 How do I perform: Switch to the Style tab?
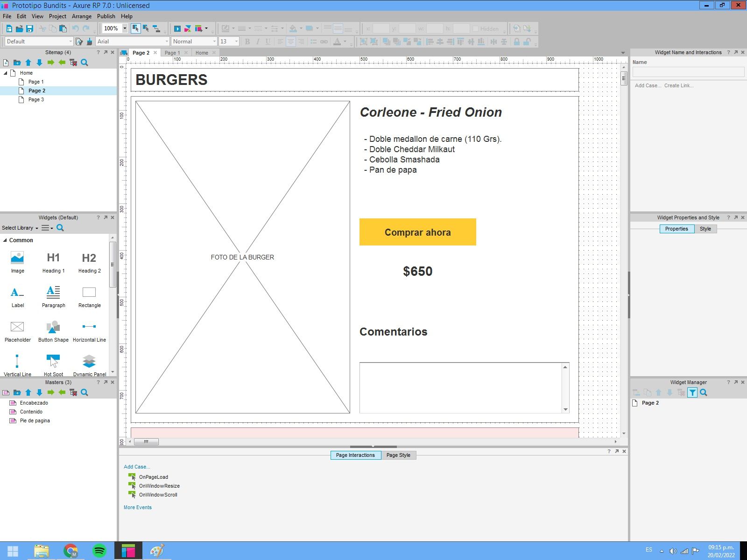pos(705,229)
